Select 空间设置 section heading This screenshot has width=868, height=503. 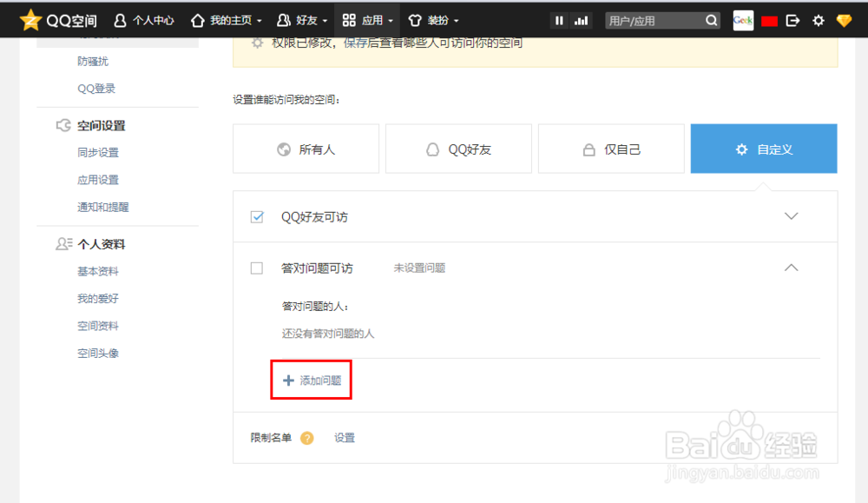click(102, 126)
